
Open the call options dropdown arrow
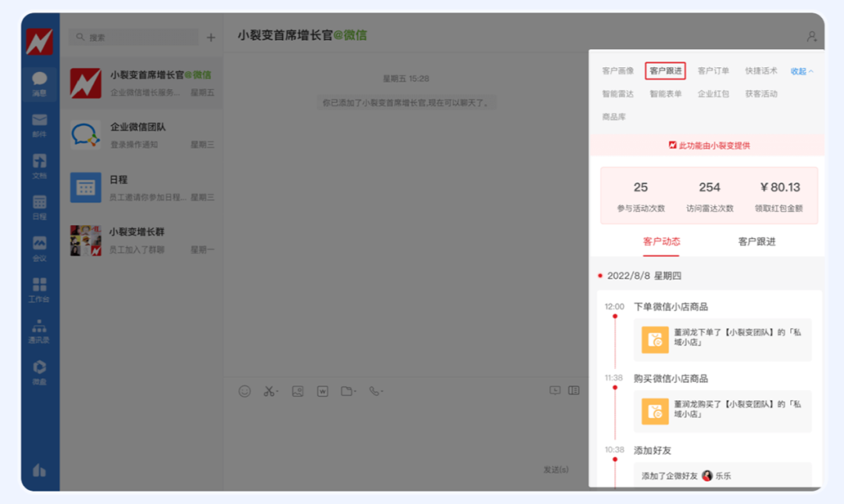coord(381,391)
